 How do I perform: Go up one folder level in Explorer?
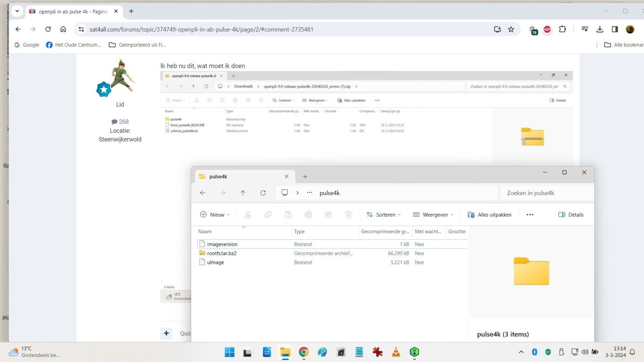coord(243,193)
